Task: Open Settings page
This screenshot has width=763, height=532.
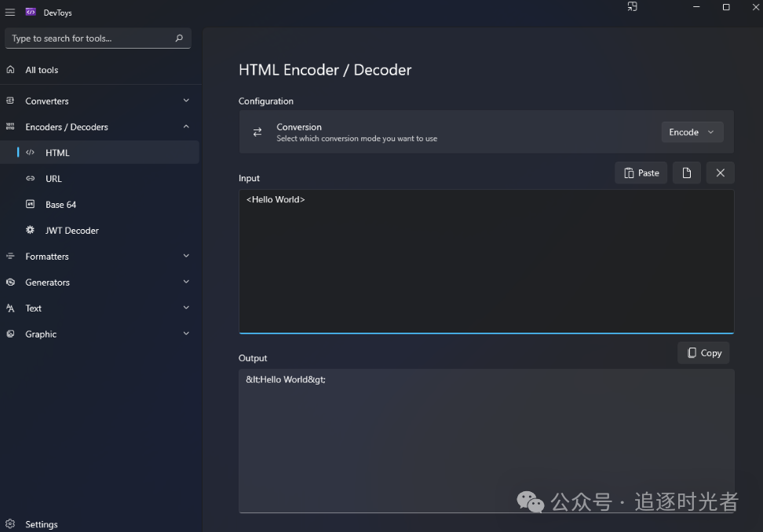Action: pyautogui.click(x=100, y=523)
